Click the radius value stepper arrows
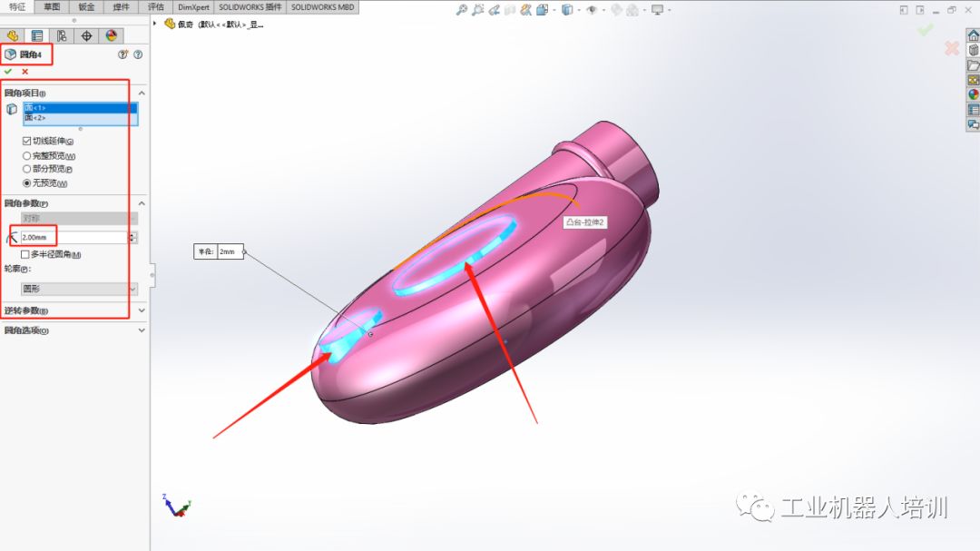The height and width of the screenshot is (551, 980). point(132,238)
